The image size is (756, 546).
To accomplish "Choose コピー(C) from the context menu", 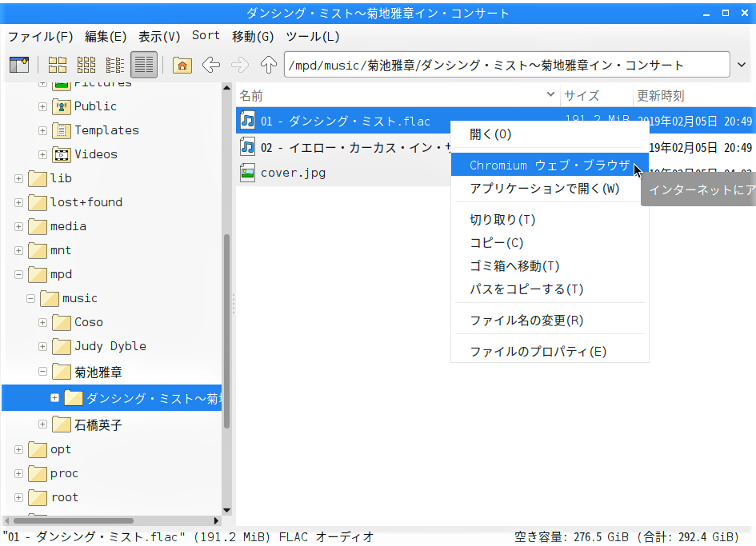I will [496, 243].
